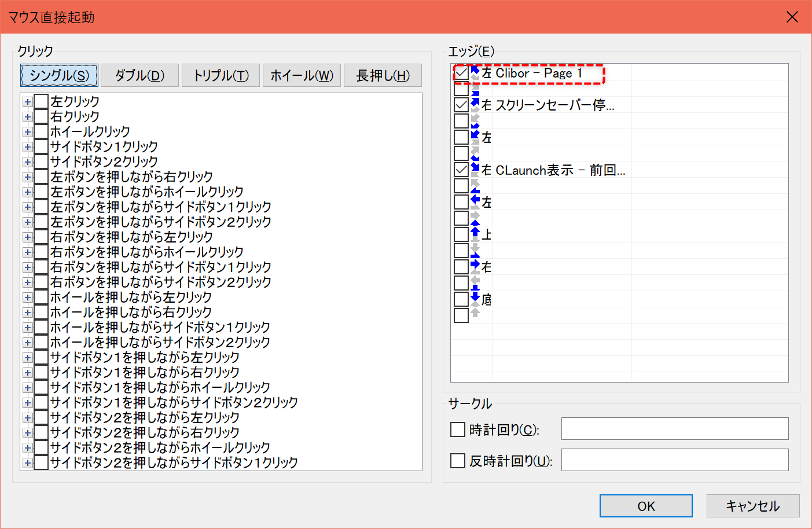This screenshot has width=812, height=529.
Task: Click the キャンセル button
Action: point(753,506)
